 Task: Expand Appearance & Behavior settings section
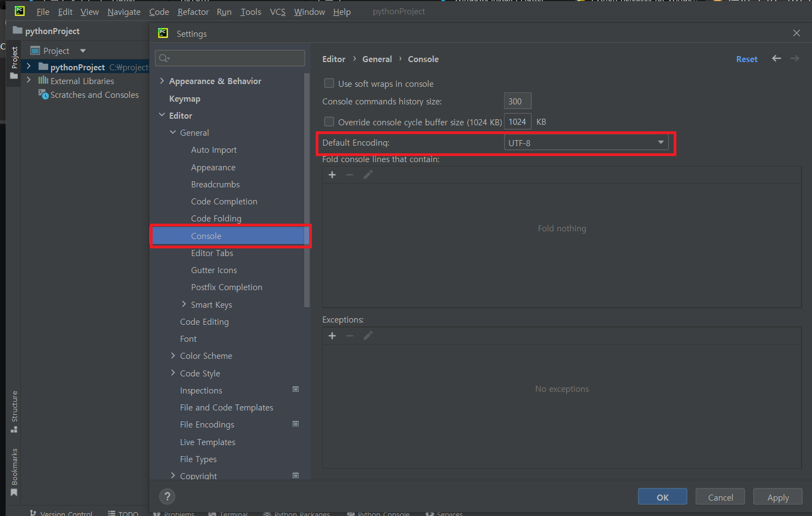click(x=162, y=81)
